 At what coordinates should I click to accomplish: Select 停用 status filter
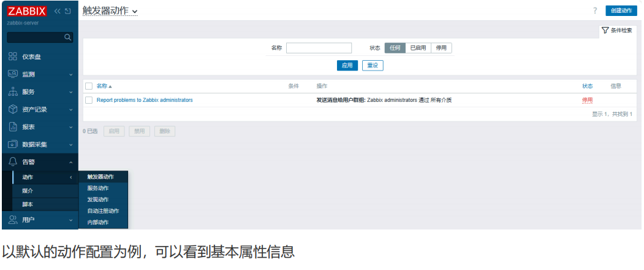pos(442,48)
